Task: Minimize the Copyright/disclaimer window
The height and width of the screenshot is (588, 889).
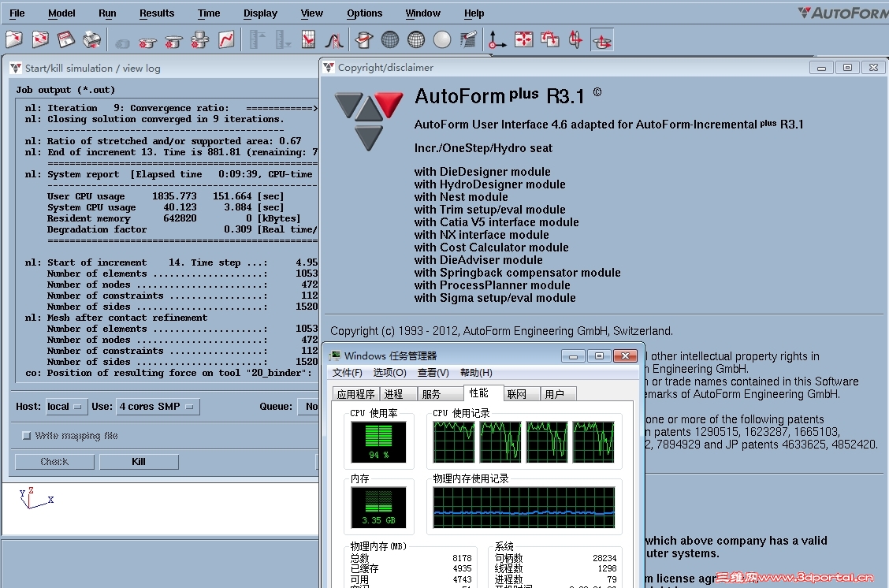Action: click(x=821, y=68)
